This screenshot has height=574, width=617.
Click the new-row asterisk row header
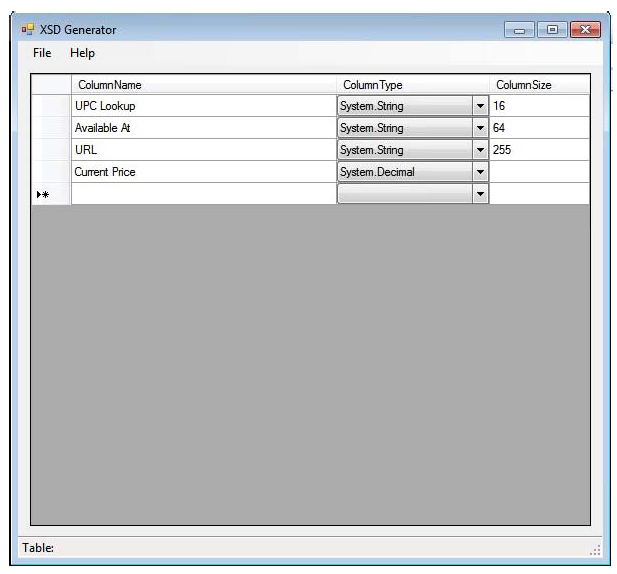51,194
